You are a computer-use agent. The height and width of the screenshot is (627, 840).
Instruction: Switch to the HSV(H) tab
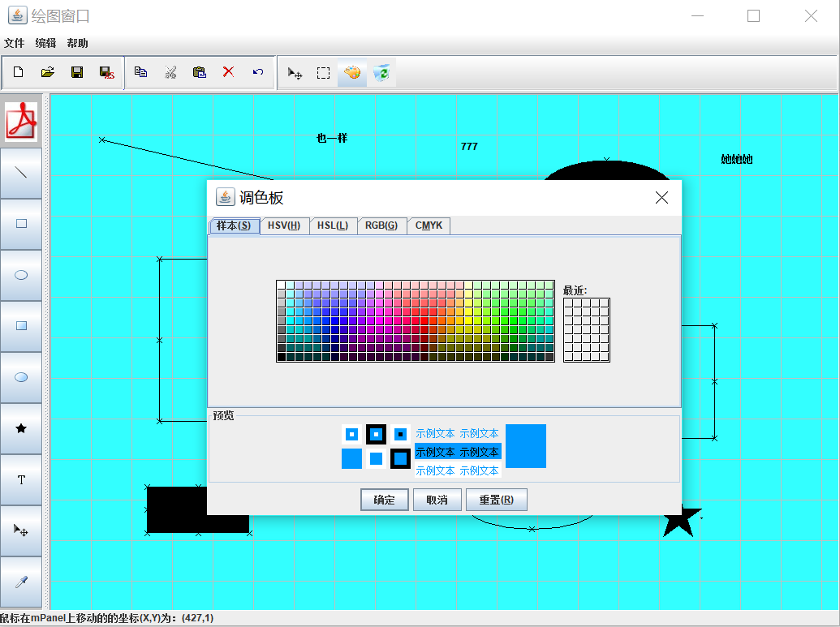tap(284, 226)
